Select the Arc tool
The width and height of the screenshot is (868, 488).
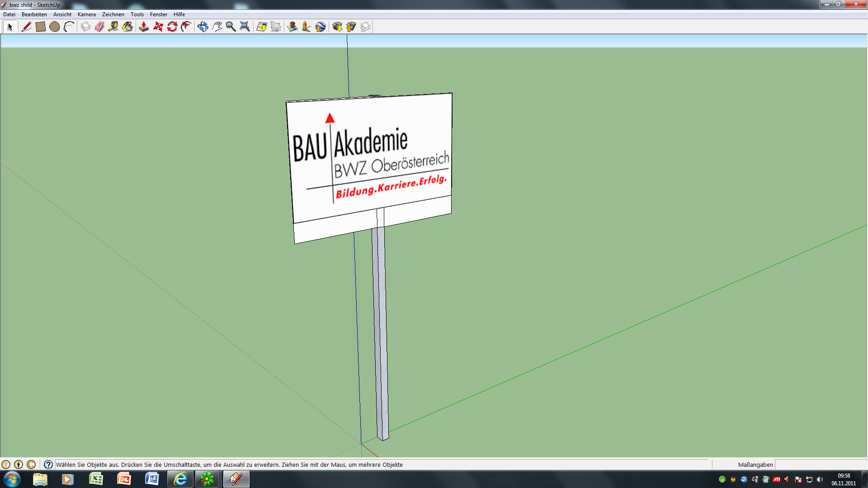69,27
